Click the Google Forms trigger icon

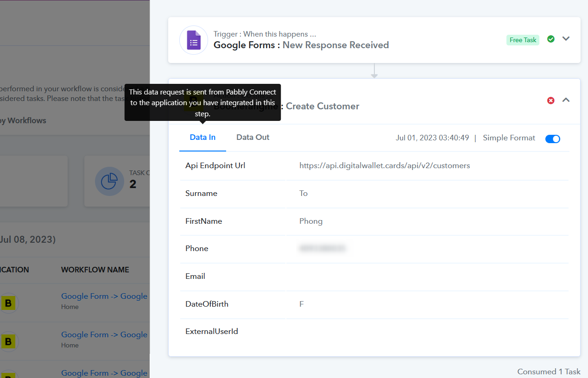coord(194,40)
